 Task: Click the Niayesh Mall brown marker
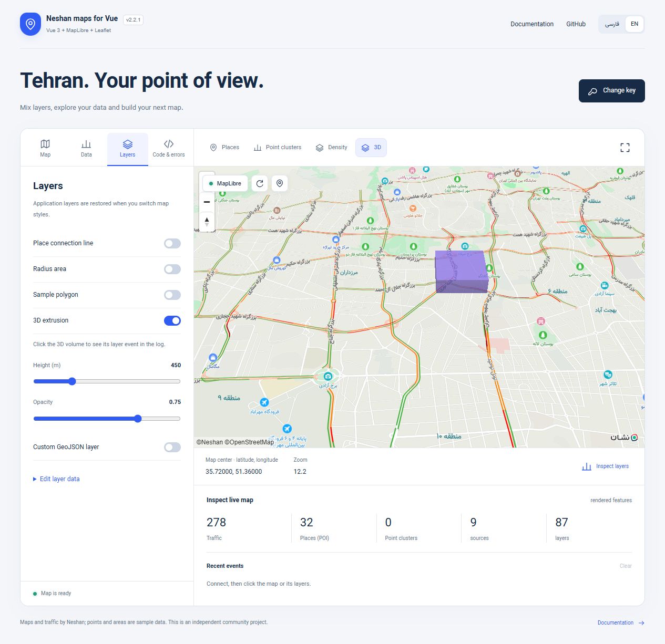(277, 210)
